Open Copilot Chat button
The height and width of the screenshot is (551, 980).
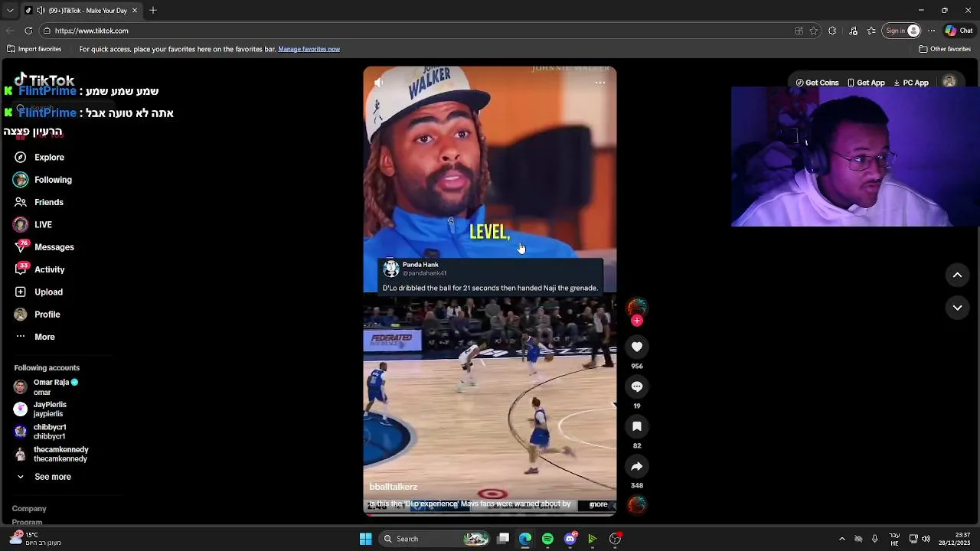coord(959,31)
